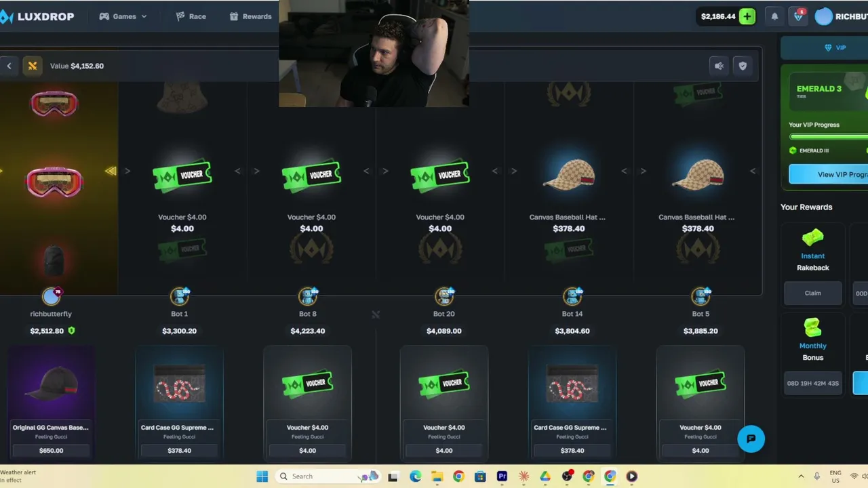The height and width of the screenshot is (488, 868).
Task: Select Bot 20's Voucher $4.00 card
Action: [x=444, y=403]
